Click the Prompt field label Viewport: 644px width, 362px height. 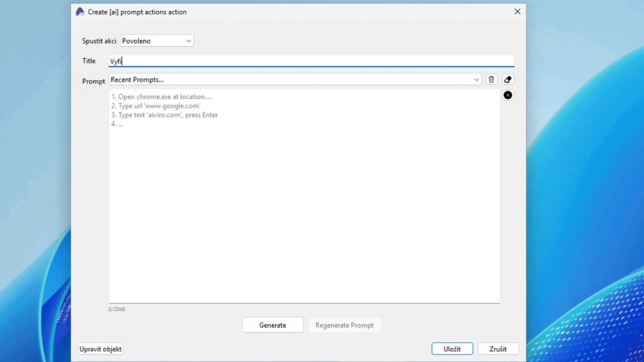click(93, 81)
